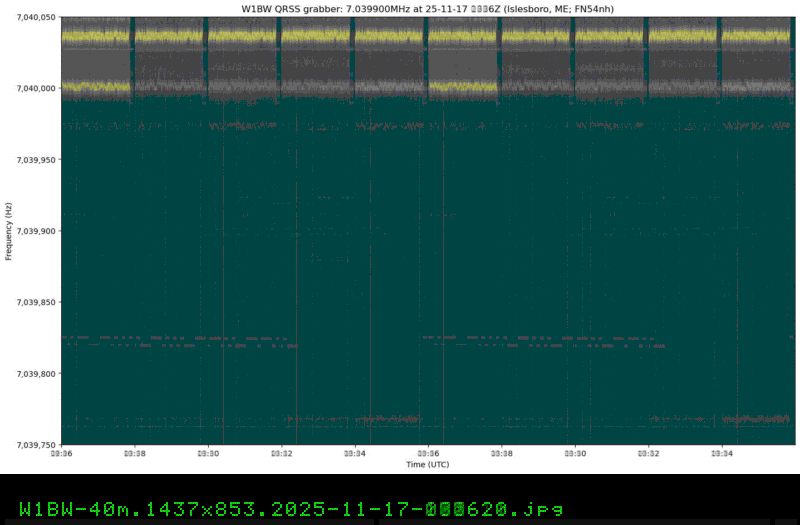
Task: Click the green W1BW-40m jpg filename caption
Action: (x=291, y=509)
